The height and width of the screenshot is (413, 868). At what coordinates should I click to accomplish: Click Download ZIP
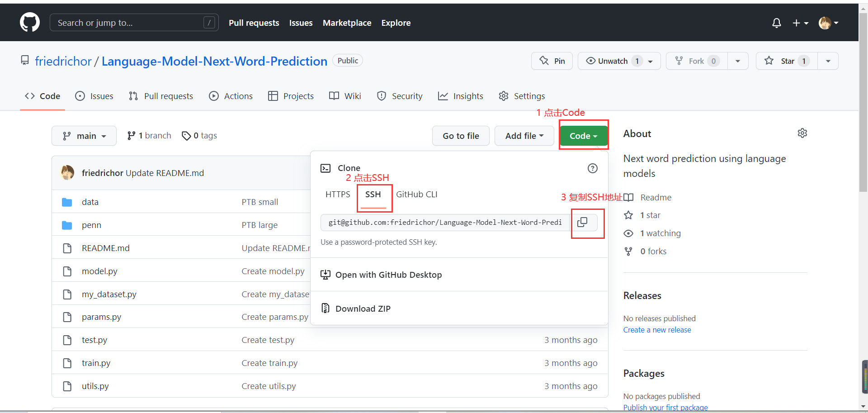[356, 309]
